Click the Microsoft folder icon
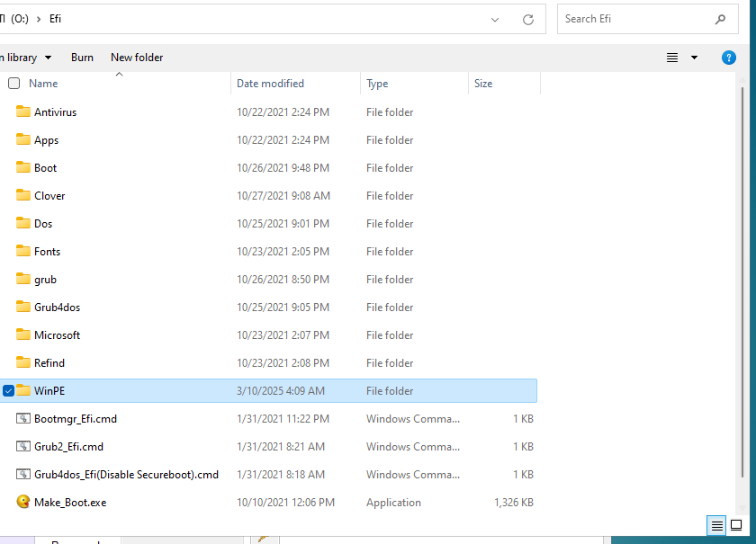 pyautogui.click(x=23, y=334)
